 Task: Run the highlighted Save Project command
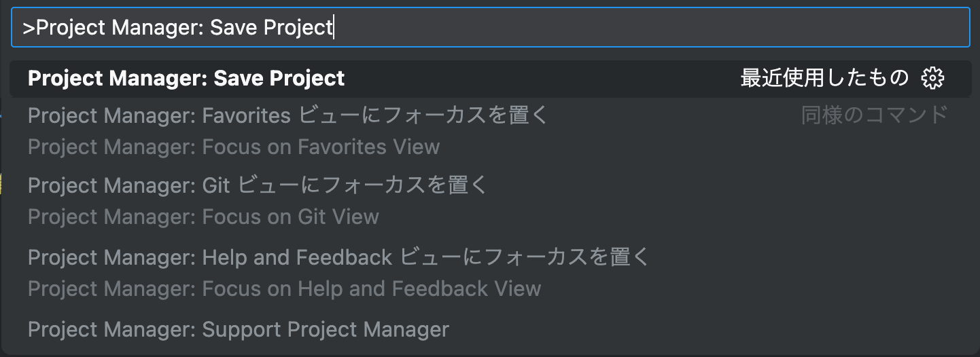click(186, 79)
